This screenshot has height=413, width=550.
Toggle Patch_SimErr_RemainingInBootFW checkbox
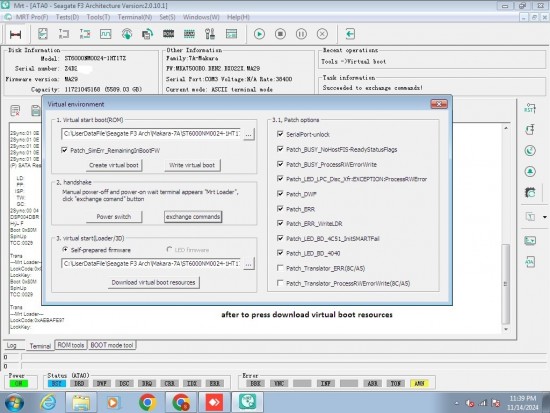click(64, 150)
